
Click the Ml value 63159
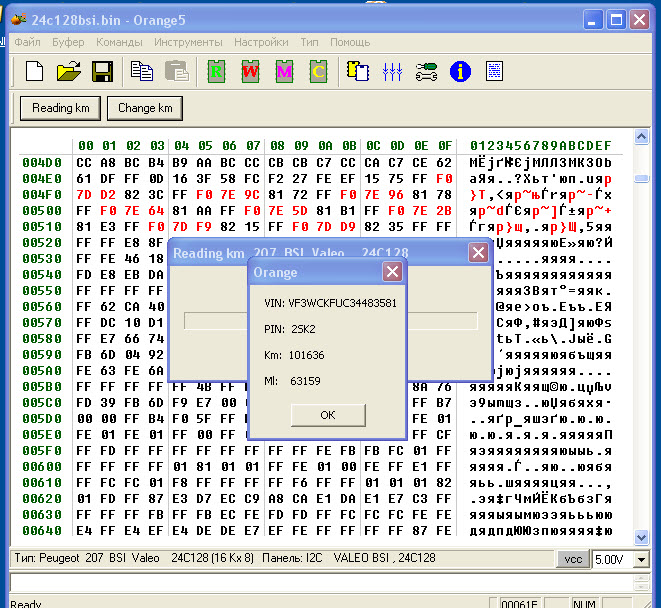point(305,381)
